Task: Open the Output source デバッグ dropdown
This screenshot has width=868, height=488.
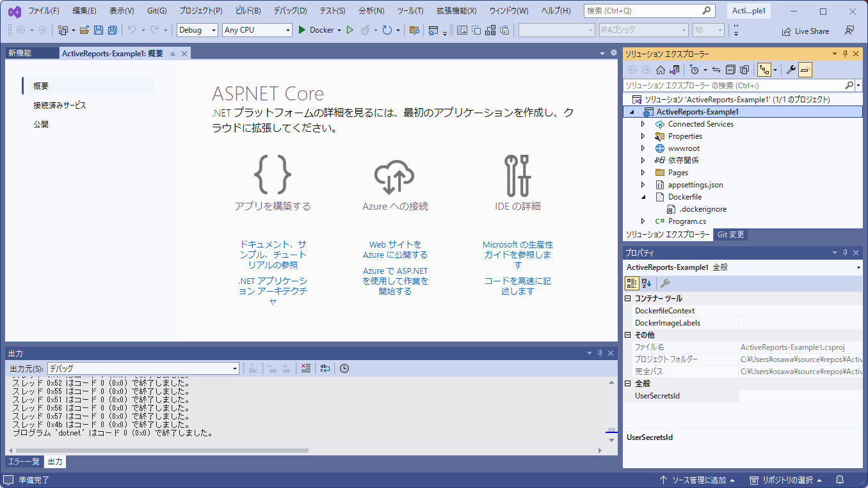Action: [x=143, y=368]
